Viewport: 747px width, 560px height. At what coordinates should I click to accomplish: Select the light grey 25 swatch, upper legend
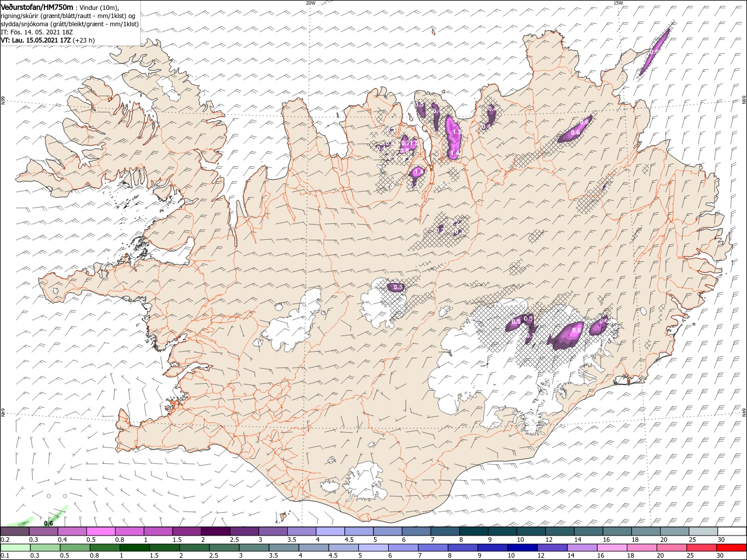tap(702, 531)
